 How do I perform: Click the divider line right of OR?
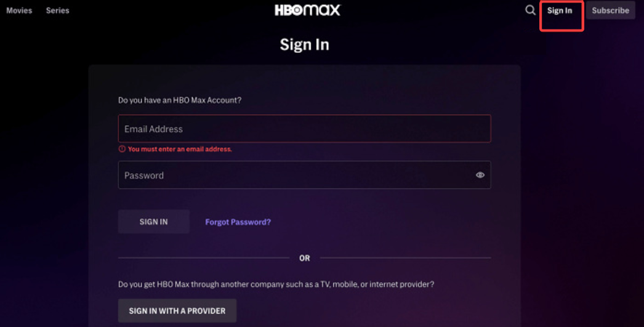(x=405, y=258)
